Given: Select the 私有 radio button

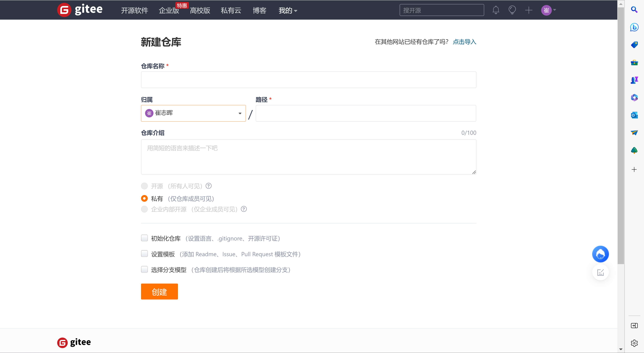Looking at the screenshot, I should coord(144,199).
